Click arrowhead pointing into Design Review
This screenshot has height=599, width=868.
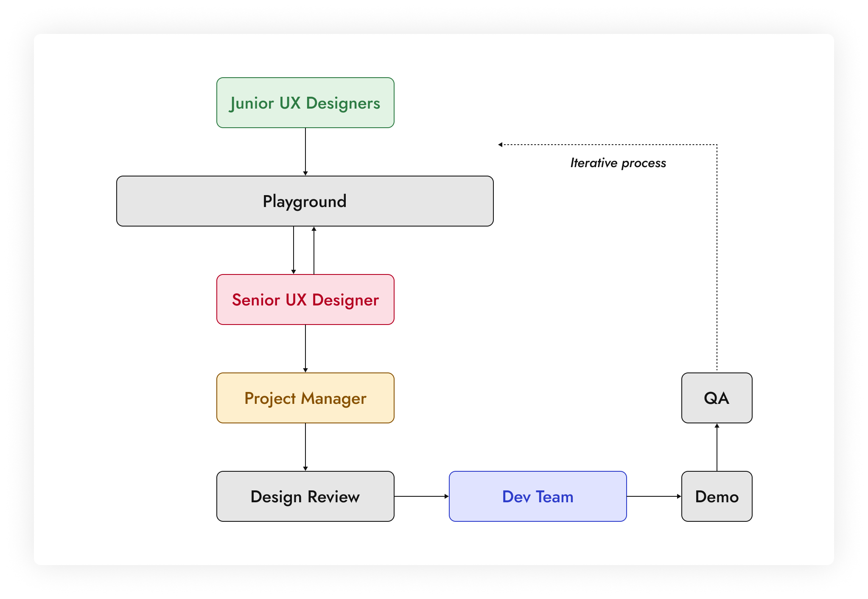tap(305, 468)
